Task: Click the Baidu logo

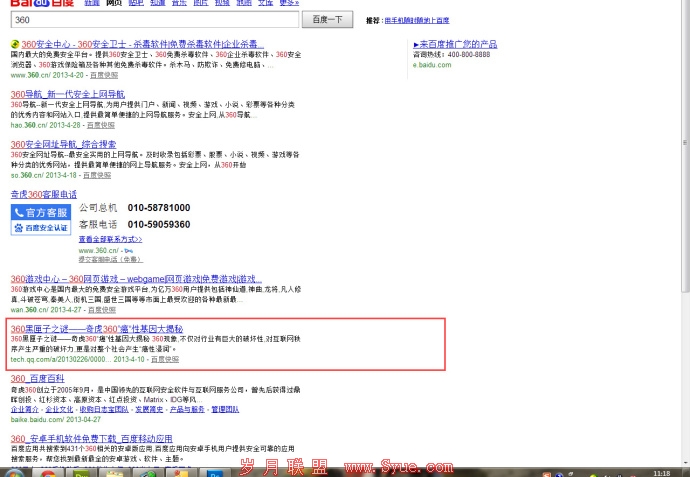Action: pyautogui.click(x=42, y=3)
